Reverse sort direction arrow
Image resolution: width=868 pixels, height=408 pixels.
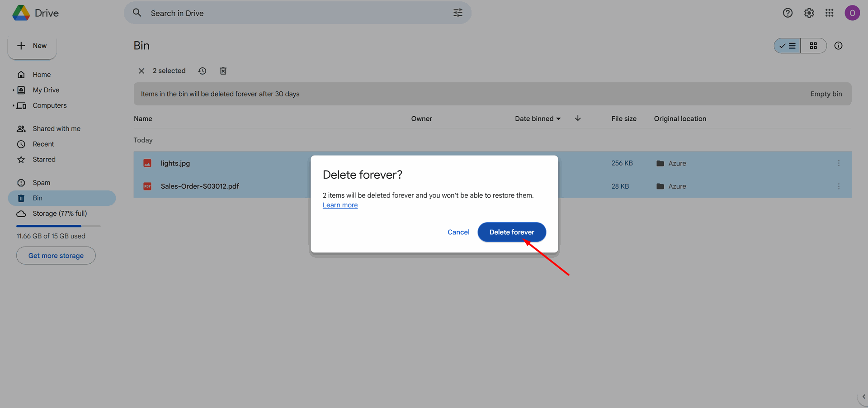coord(578,118)
